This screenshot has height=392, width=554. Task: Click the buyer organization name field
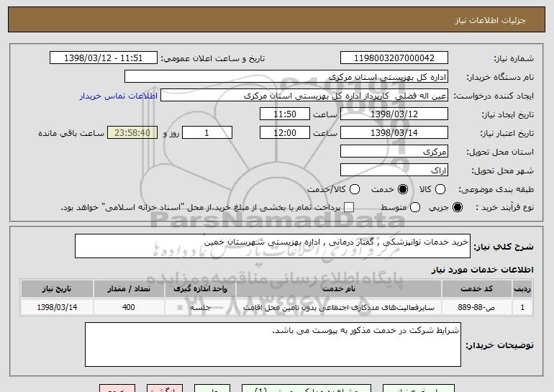click(286, 77)
